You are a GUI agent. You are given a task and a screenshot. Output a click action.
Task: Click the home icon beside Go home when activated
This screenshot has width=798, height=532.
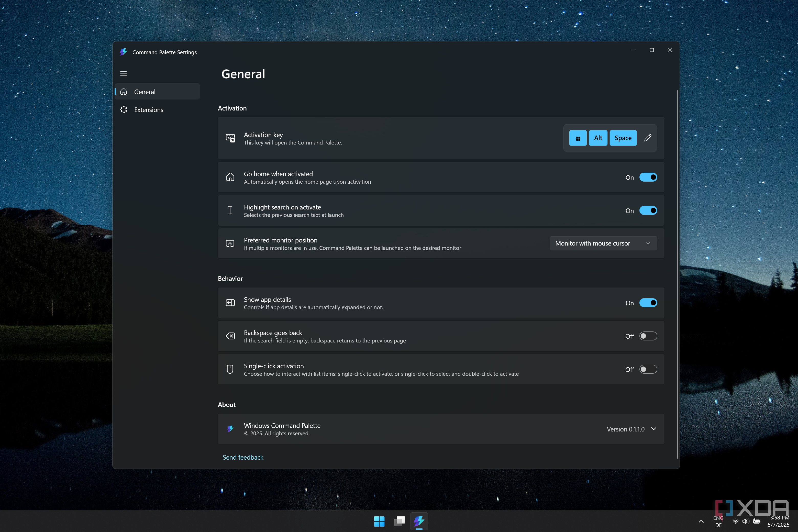pos(230,177)
